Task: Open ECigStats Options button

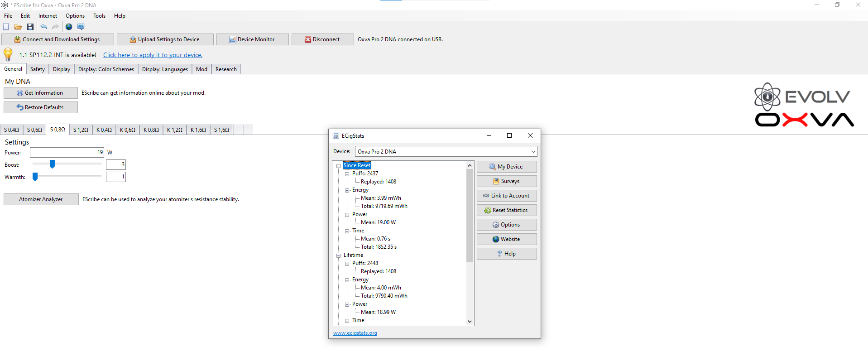Action: [507, 225]
